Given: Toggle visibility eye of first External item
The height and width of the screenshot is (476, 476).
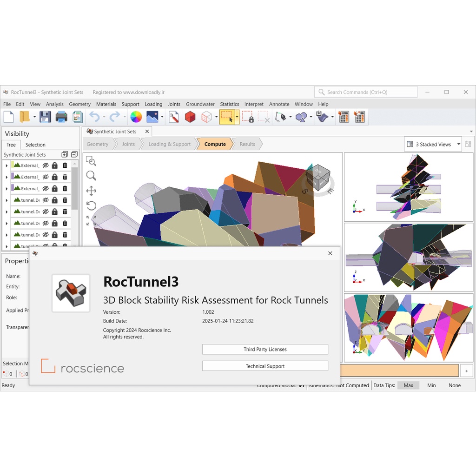Looking at the screenshot, I should pyautogui.click(x=46, y=165).
